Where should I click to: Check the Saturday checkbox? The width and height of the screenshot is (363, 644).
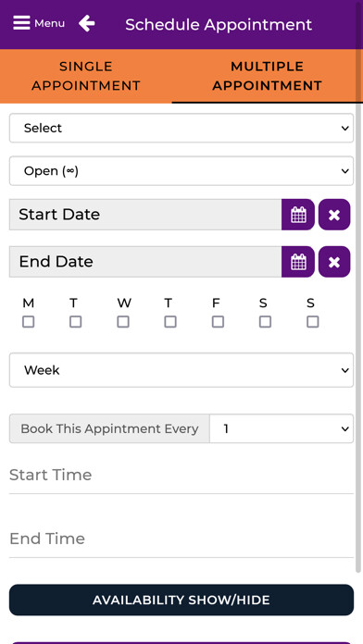(265, 322)
